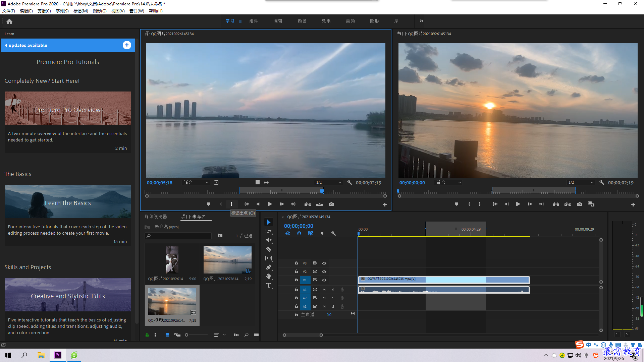Expand workspace overflow chevrons

[422, 21]
